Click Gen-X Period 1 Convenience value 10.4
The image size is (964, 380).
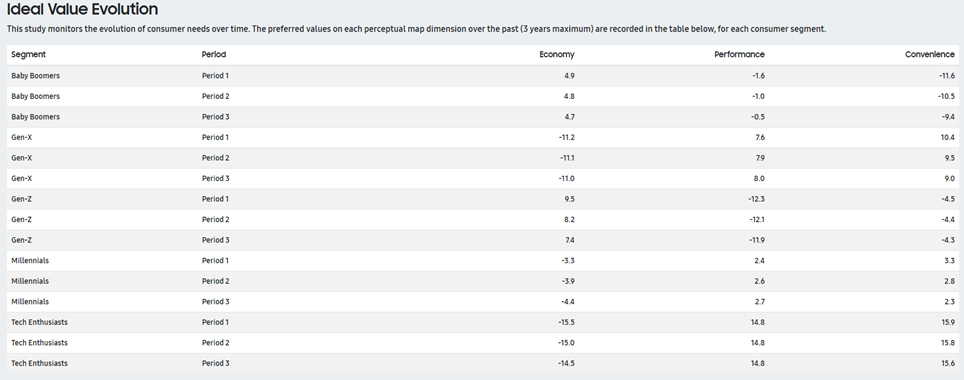click(x=947, y=138)
